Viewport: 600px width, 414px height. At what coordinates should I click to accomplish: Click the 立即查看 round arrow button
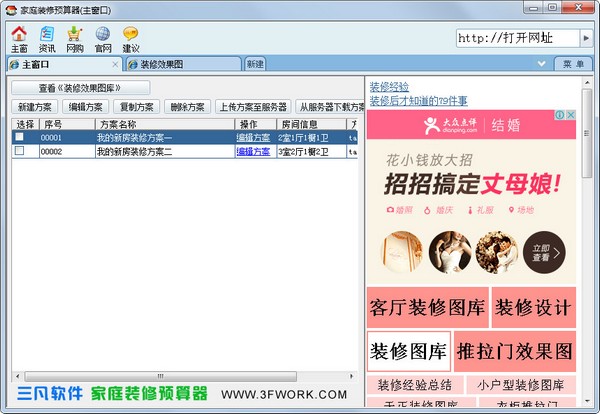point(544,252)
